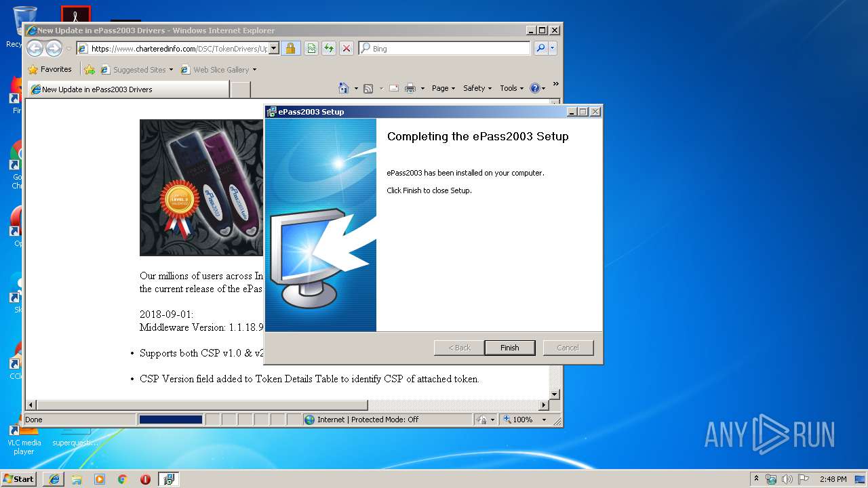Click Finish to close ePass2003 Setup
This screenshot has width=868, height=488.
coord(509,348)
